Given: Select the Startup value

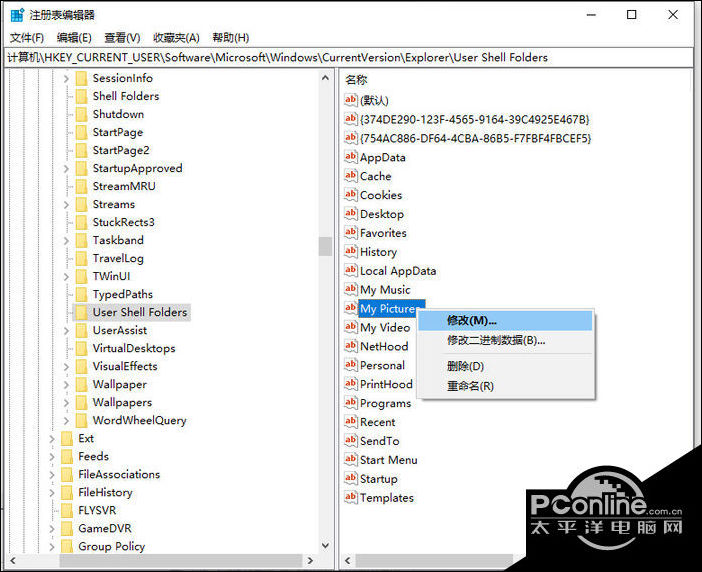Looking at the screenshot, I should coord(379,478).
